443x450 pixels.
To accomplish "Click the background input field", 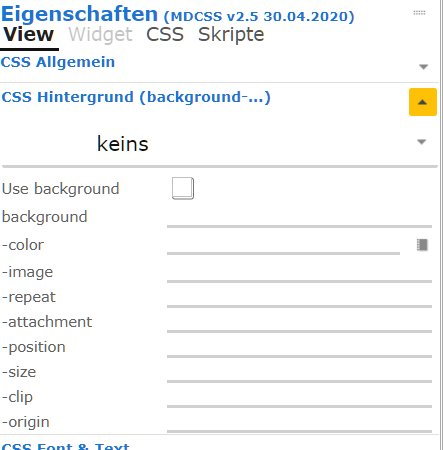I will click(299, 218).
